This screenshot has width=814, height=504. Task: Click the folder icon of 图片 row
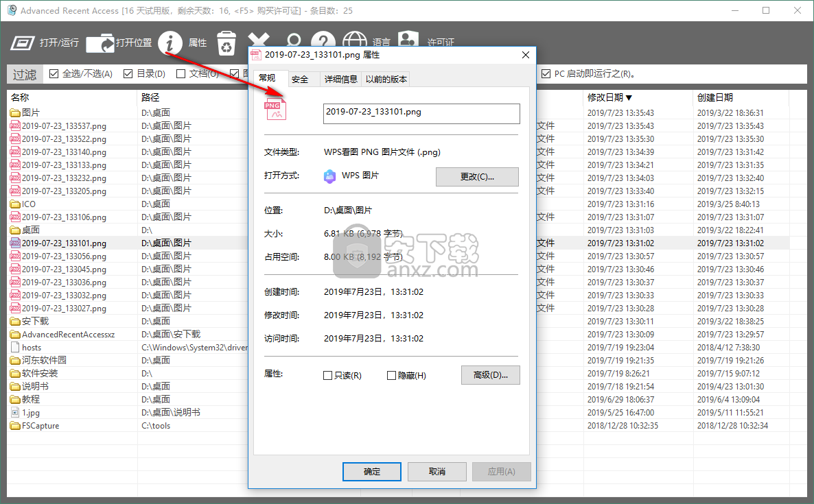(x=15, y=112)
